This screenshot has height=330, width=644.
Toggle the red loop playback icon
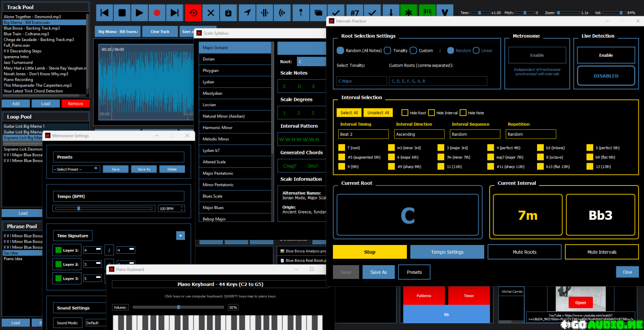coord(193,13)
